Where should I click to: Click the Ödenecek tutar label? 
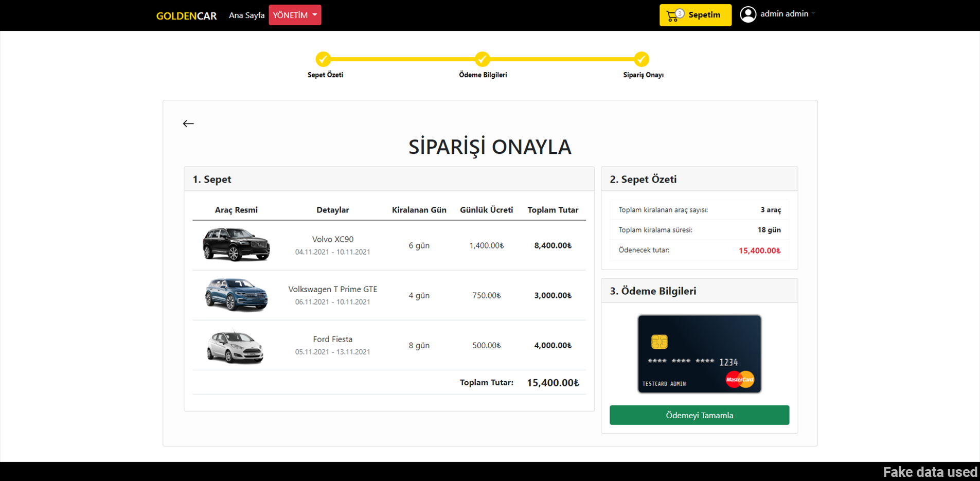(x=644, y=250)
